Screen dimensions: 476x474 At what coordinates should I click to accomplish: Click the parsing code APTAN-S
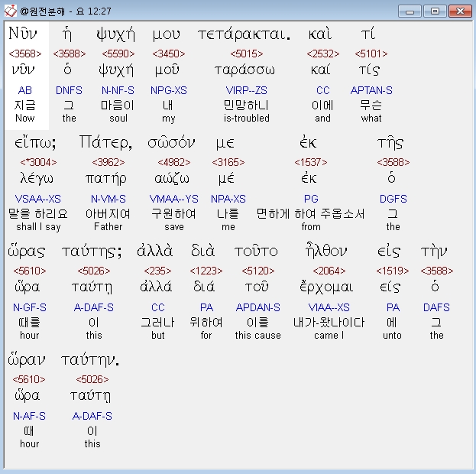[x=371, y=90]
